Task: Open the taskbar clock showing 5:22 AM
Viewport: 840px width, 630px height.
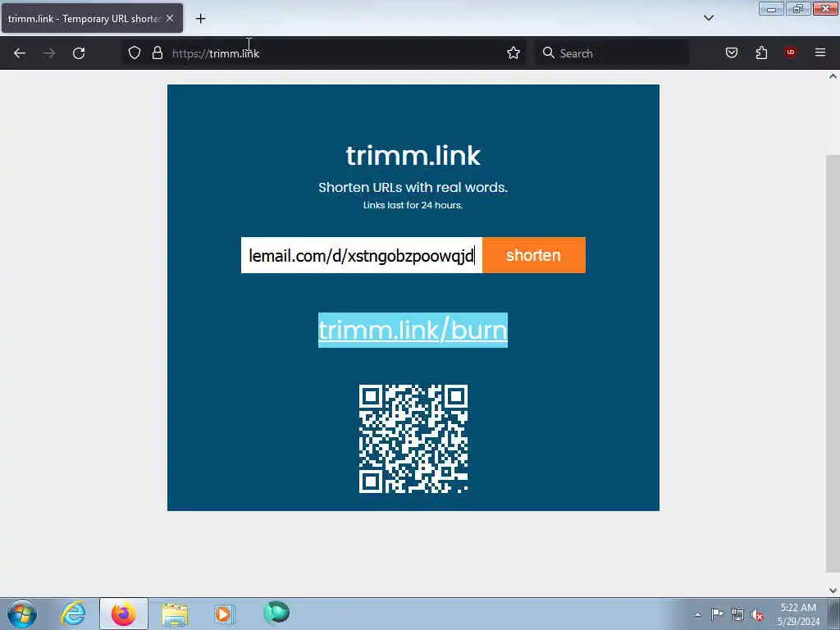Action: point(798,614)
